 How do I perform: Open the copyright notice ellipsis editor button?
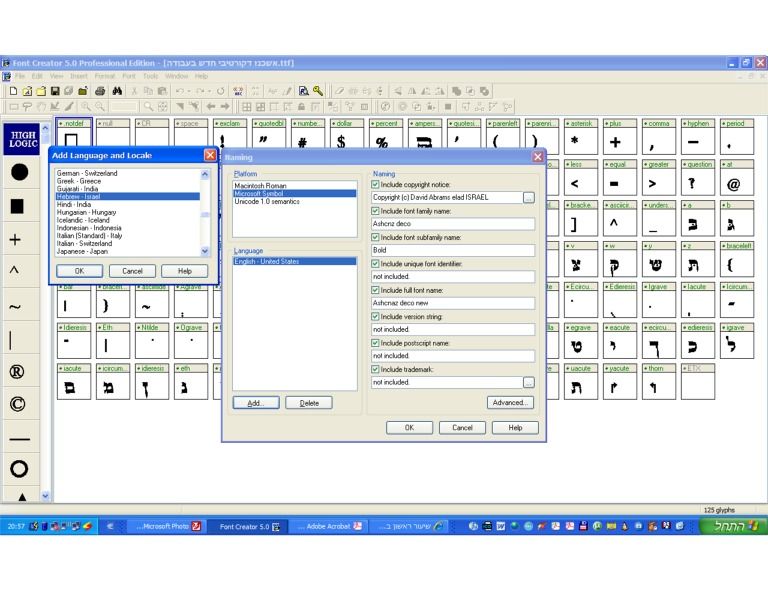tap(529, 197)
